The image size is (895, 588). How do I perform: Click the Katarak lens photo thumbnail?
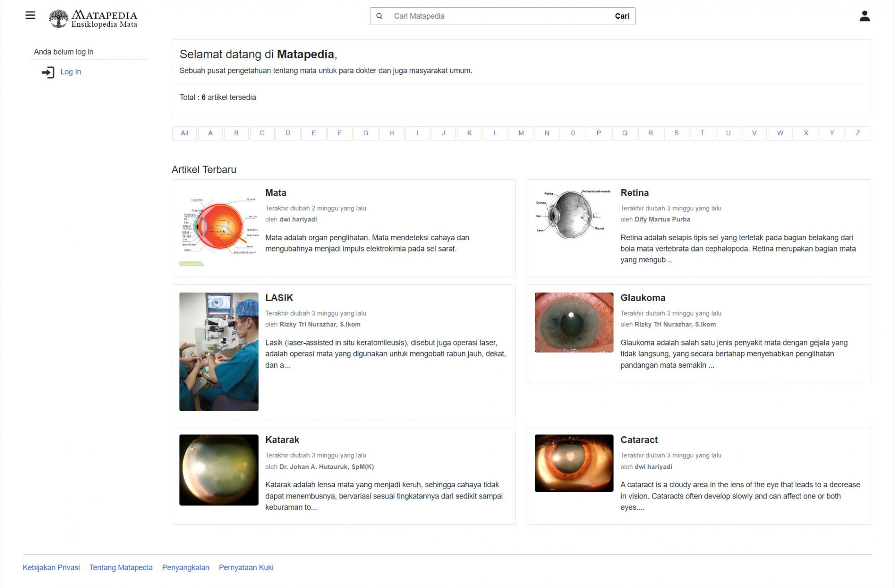(x=219, y=470)
